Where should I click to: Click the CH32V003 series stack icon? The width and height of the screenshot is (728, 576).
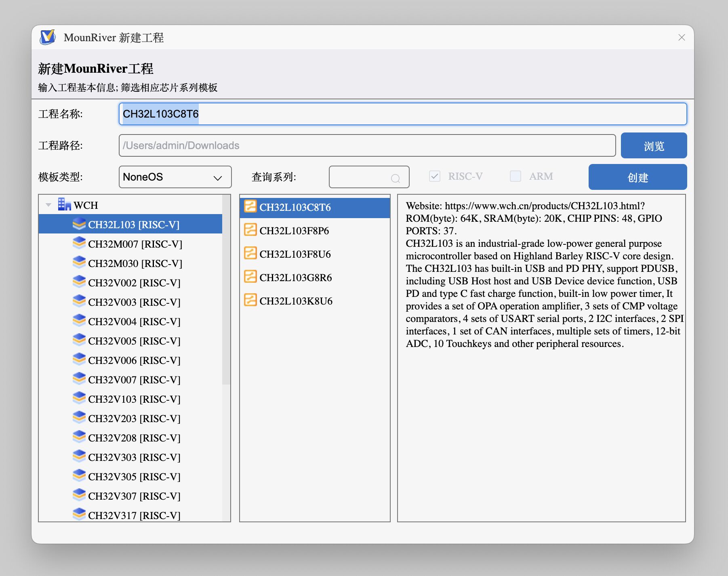[79, 301]
